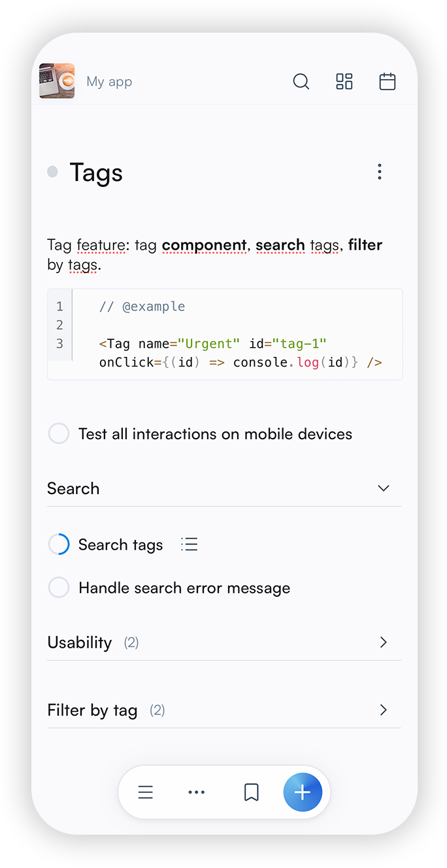Mark Handle search error message as done

coord(59,588)
